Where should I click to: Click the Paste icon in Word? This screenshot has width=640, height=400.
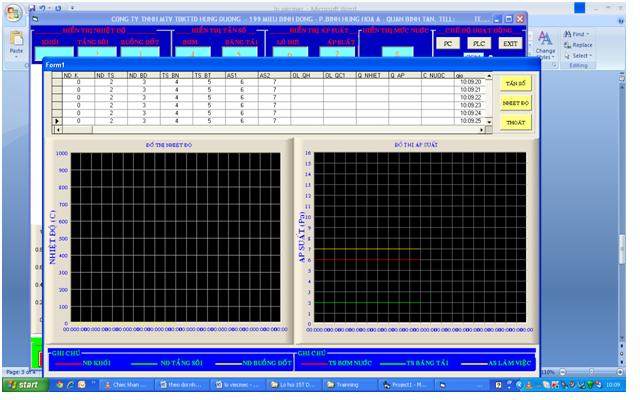[15, 43]
